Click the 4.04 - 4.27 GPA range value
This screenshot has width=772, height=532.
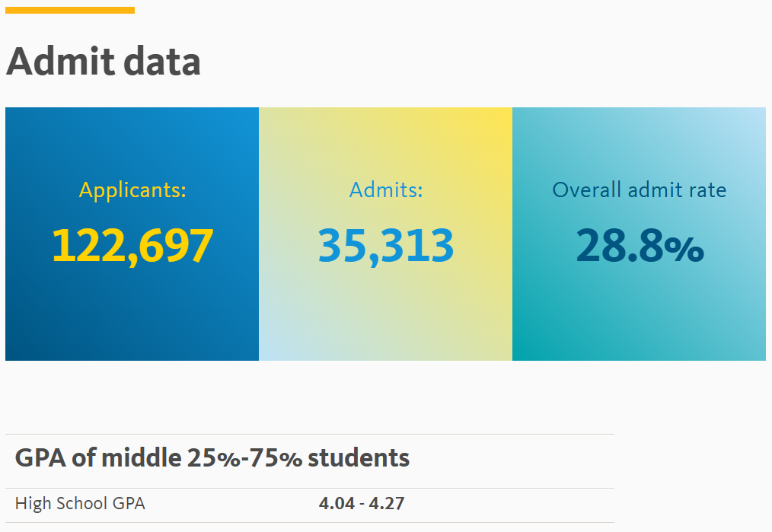coord(362,504)
